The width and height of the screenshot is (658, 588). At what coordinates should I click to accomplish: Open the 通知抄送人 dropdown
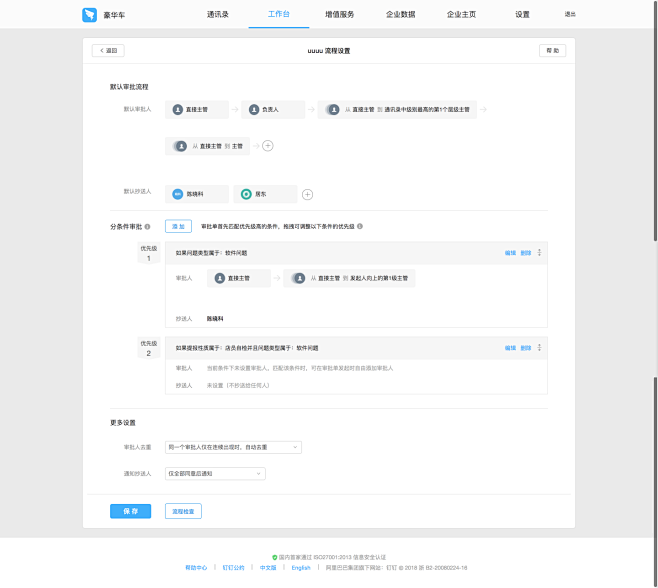(215, 473)
